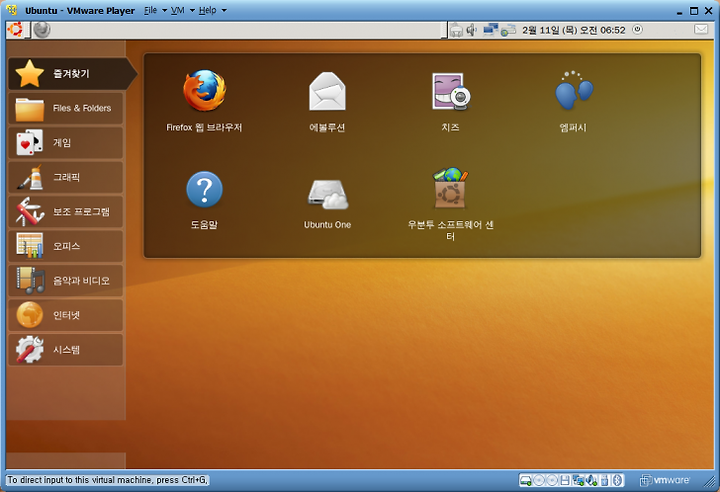Viewport: 720px width, 492px height.
Task: Click the power button in top panel
Action: pyautogui.click(x=637, y=30)
